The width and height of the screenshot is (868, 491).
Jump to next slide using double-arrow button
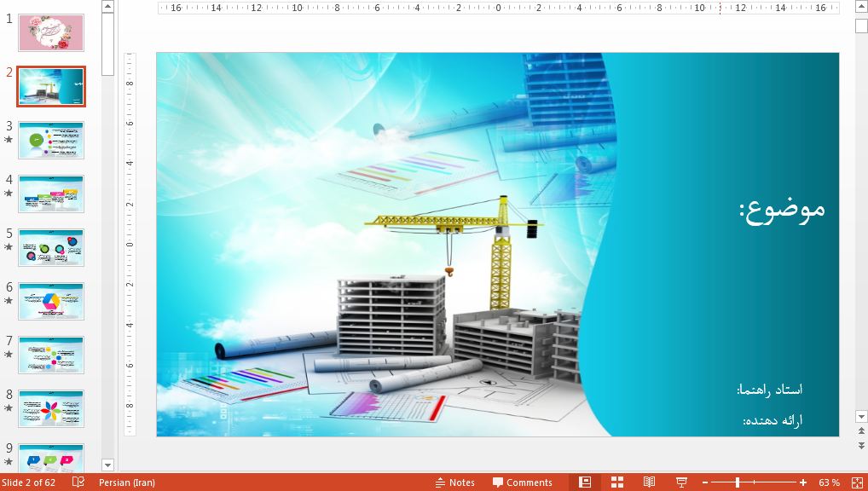[861, 442]
